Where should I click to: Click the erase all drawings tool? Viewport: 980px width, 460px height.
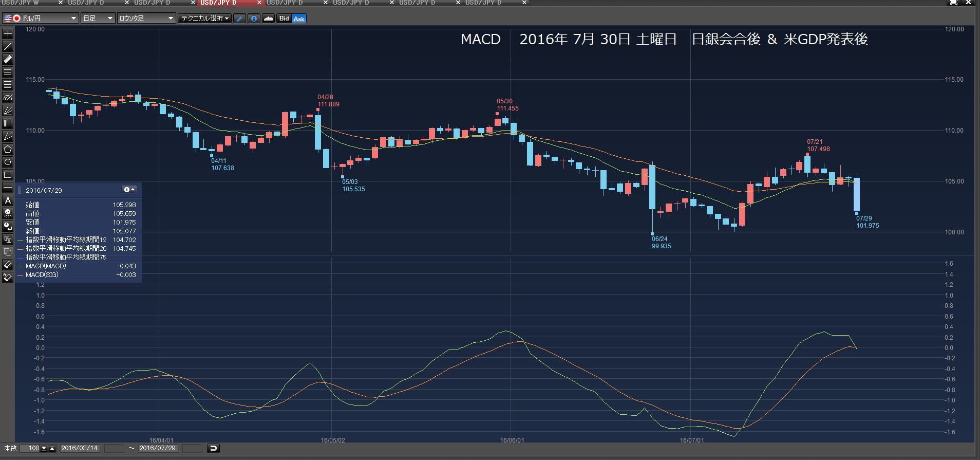pyautogui.click(x=8, y=278)
